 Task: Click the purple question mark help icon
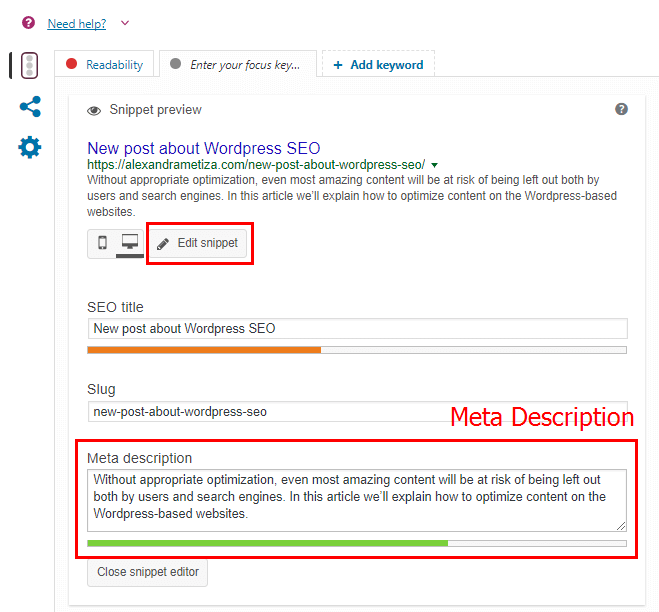pos(28,23)
